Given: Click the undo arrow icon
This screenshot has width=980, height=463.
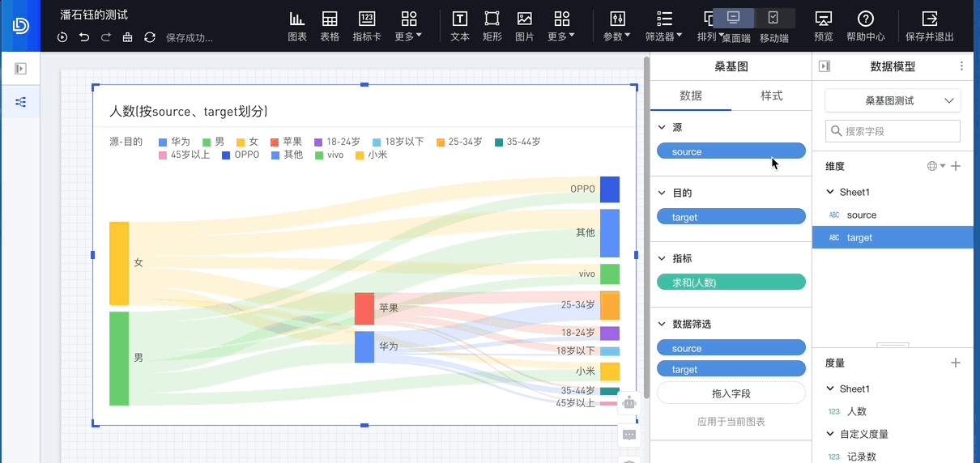Looking at the screenshot, I should (84, 37).
